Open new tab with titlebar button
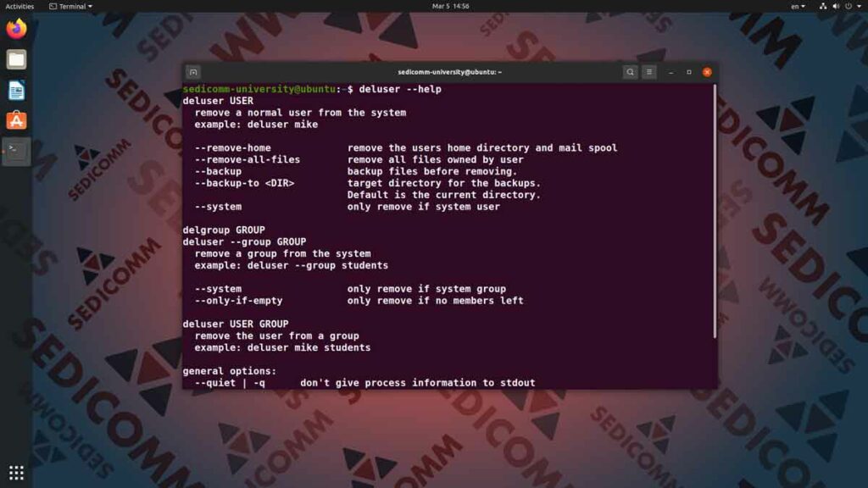868x488 pixels. (x=193, y=72)
